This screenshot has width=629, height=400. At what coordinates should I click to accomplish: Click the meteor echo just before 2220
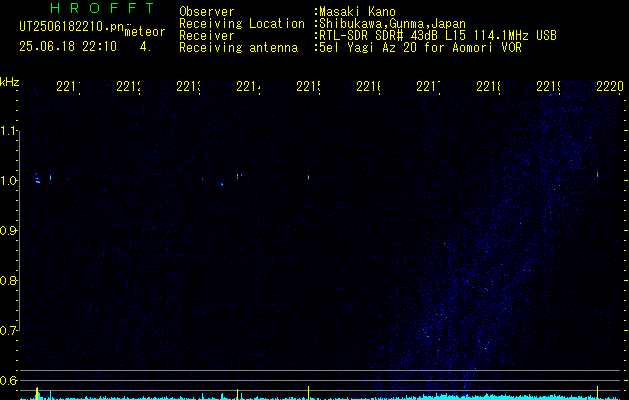[597, 175]
